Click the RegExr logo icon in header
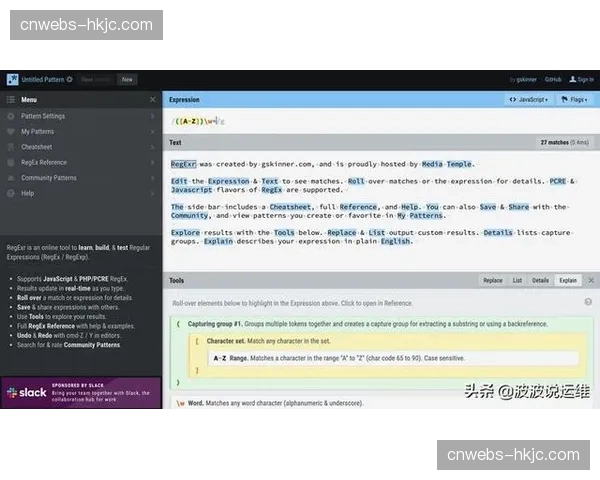The image size is (600, 480). pos(12,78)
